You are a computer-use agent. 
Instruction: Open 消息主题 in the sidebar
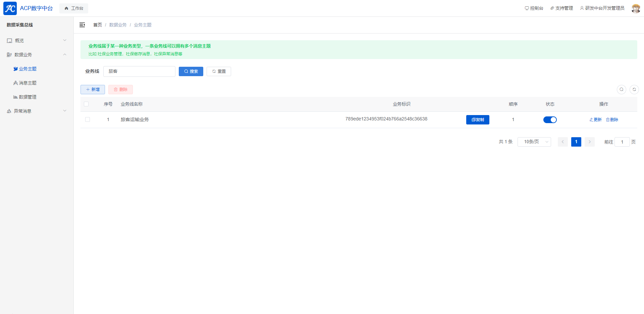pos(28,83)
